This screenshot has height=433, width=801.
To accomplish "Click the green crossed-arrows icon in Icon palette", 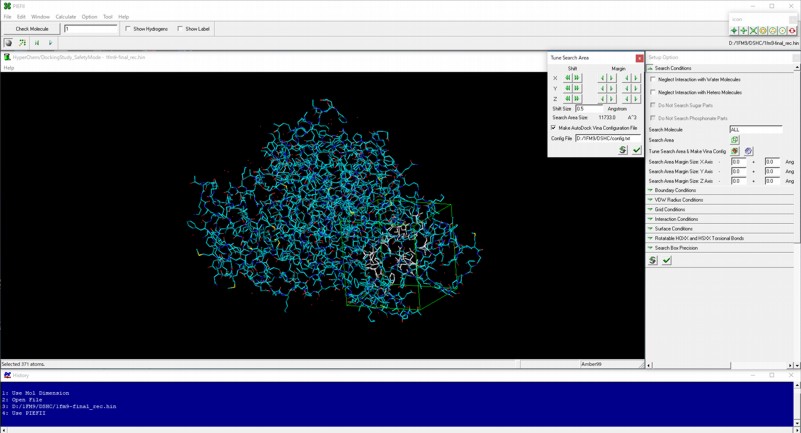I will pos(754,31).
